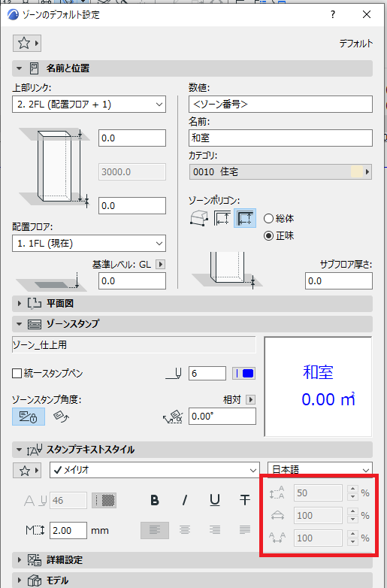Select the 正味 radio button
387x588 pixels.
[x=268, y=236]
